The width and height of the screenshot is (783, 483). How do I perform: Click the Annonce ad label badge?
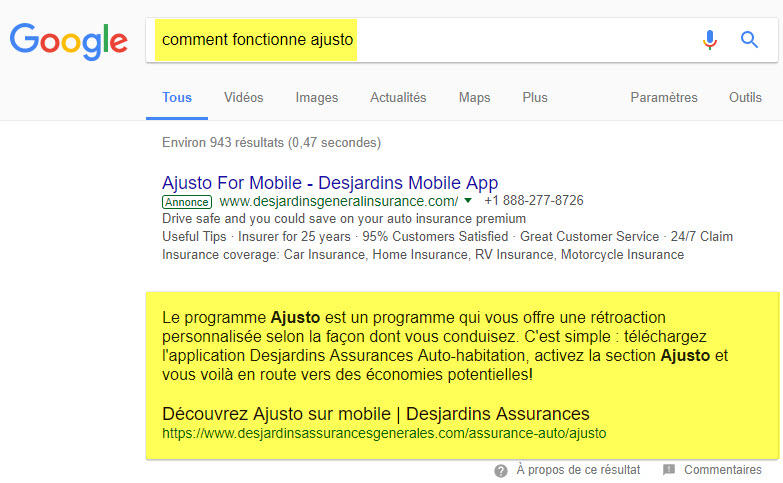pyautogui.click(x=187, y=202)
